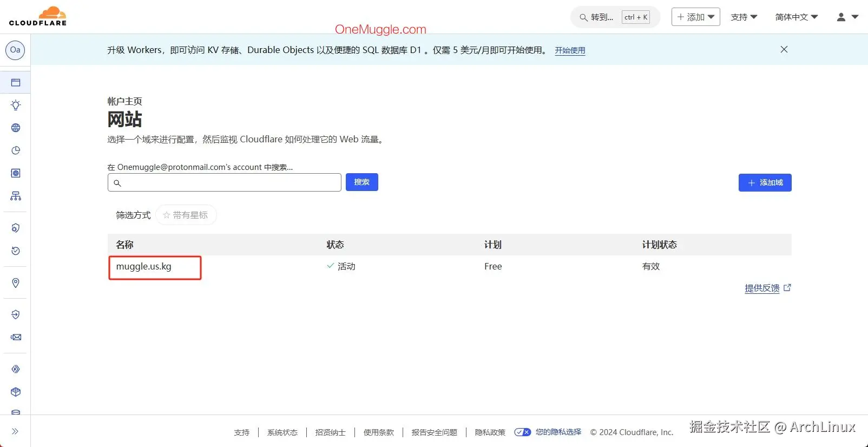This screenshot has width=868, height=447.
Task: Open the muggle.us.kg domain
Action: point(144,266)
